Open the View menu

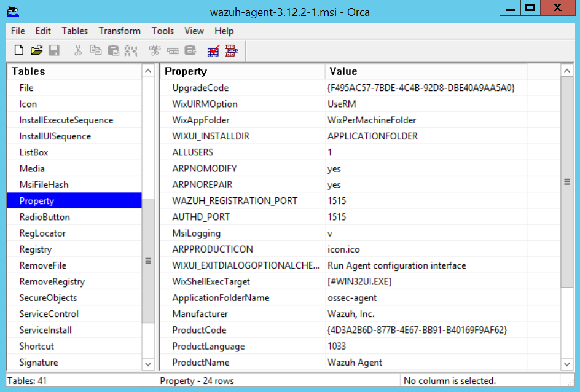point(194,31)
